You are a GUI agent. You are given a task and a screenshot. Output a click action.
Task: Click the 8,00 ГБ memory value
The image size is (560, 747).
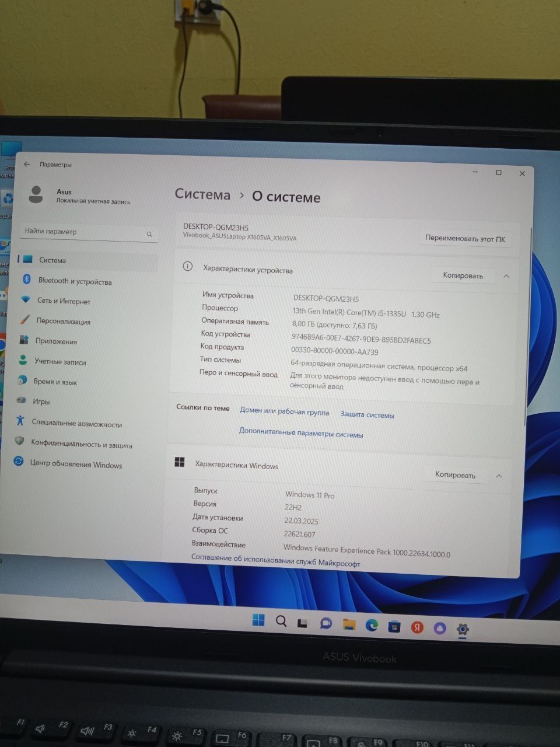[334, 325]
